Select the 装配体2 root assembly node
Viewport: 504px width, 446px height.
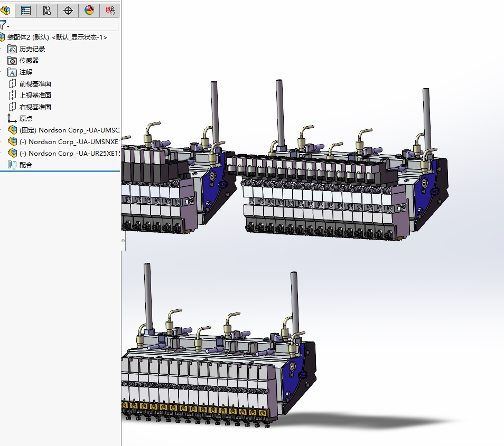click(x=57, y=37)
